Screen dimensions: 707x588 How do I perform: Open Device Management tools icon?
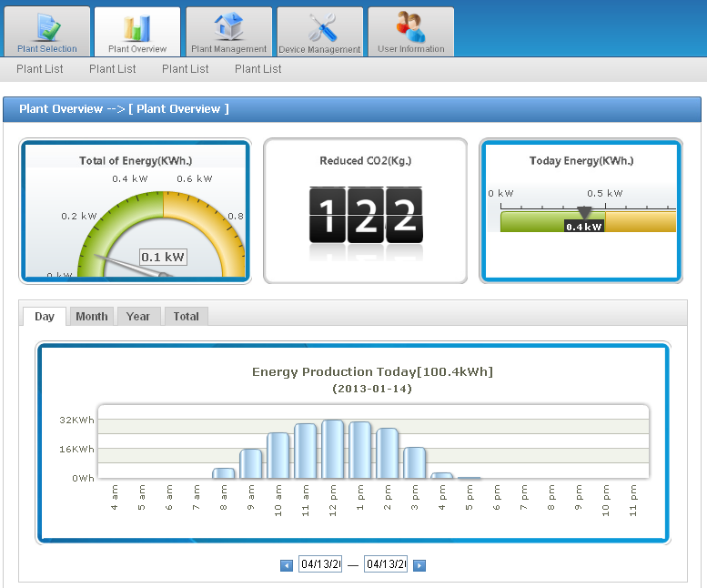[x=322, y=27]
